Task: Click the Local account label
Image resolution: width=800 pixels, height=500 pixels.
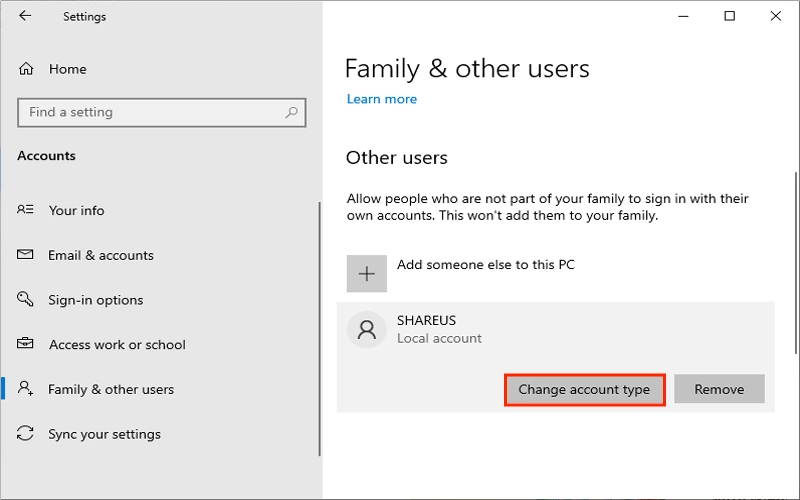Action: [x=439, y=338]
